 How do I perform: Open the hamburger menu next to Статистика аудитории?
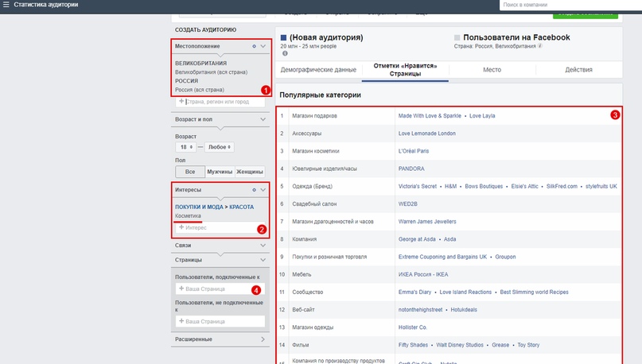(6, 5)
